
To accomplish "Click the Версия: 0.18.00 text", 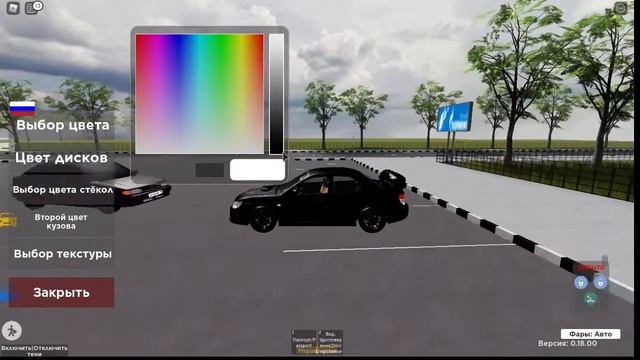I will (x=567, y=344).
